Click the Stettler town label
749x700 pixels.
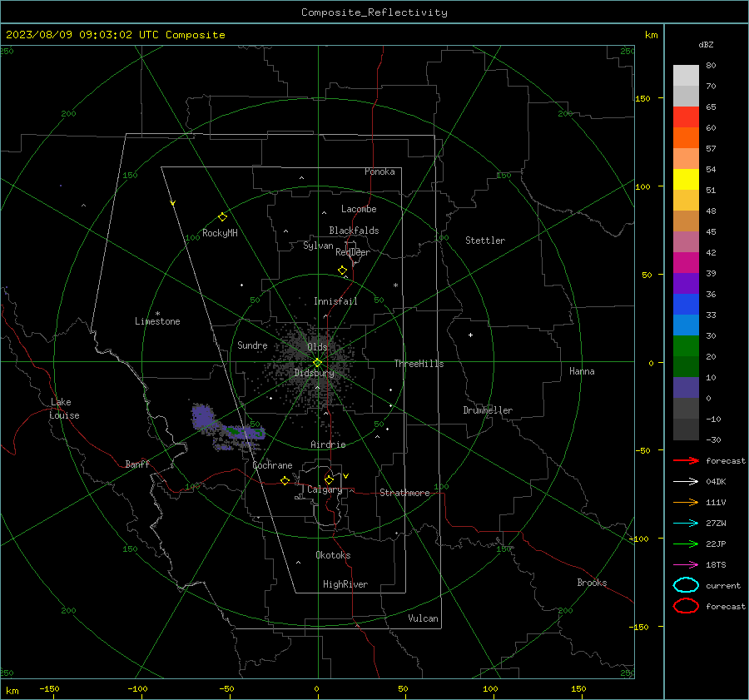click(485, 241)
